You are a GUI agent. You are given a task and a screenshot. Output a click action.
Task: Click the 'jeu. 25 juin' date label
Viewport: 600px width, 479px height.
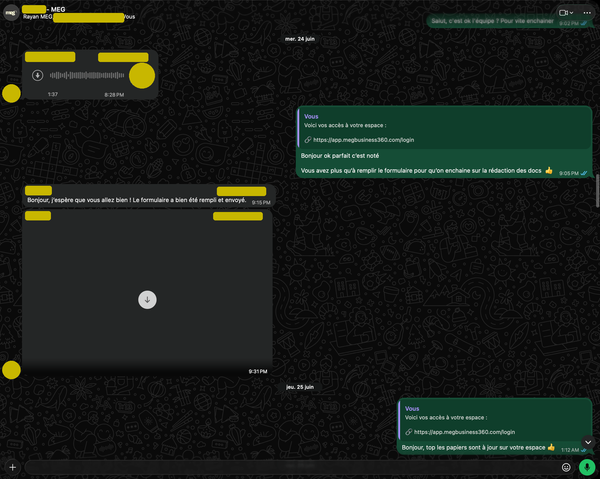300,387
